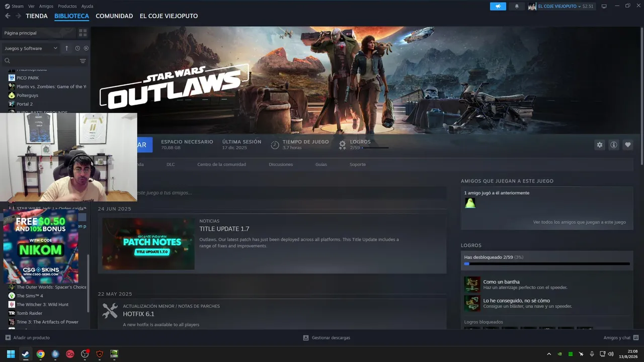Open the EL COJE VIEJOPUTO profile tab

[x=169, y=16]
